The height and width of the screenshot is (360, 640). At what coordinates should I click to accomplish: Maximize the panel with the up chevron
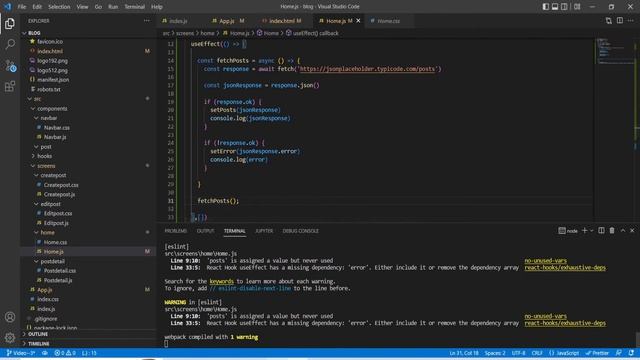click(623, 231)
